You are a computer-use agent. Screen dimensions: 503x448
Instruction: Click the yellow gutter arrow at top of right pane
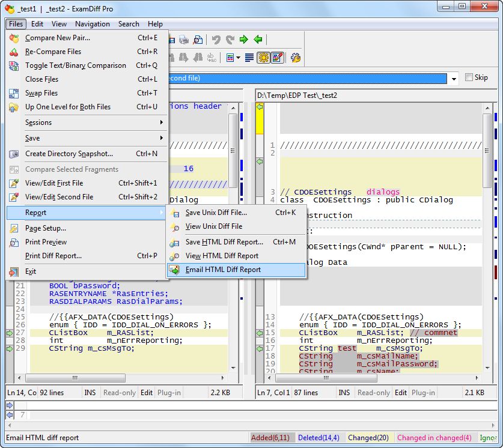pos(260,107)
